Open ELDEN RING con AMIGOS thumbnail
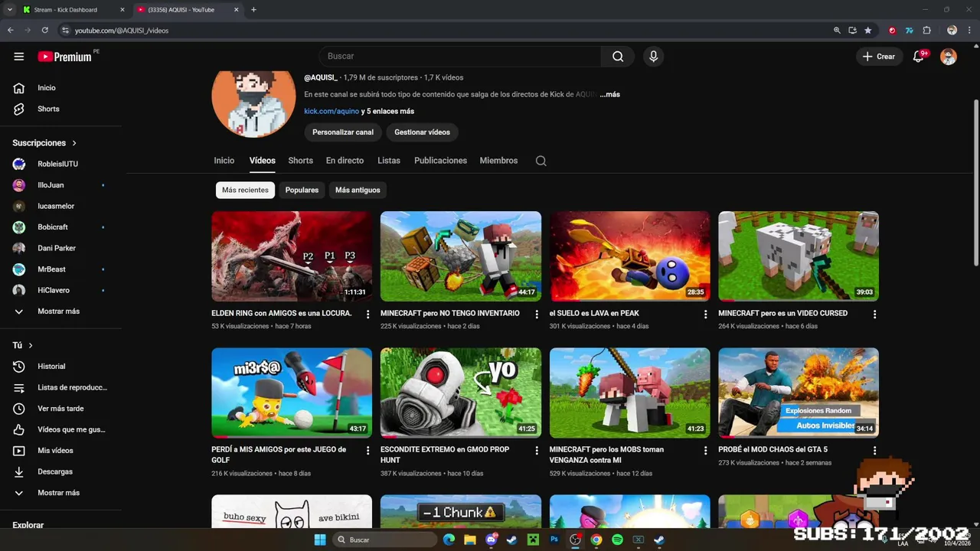The height and width of the screenshot is (551, 980). click(x=292, y=256)
